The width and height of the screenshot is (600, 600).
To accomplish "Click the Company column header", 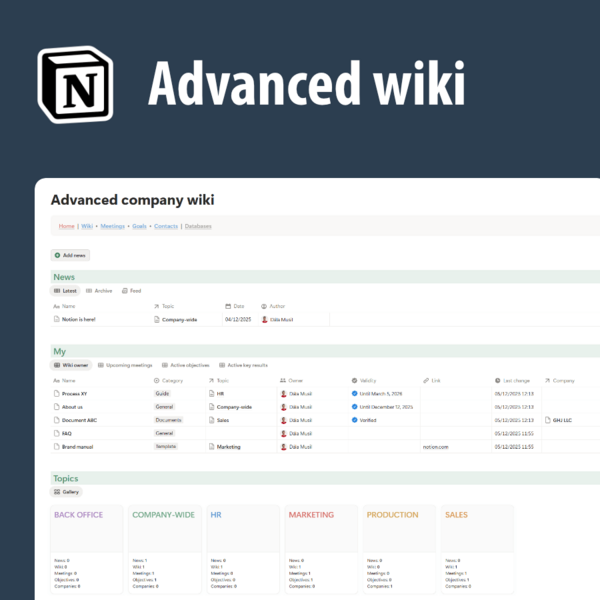I will tap(560, 380).
